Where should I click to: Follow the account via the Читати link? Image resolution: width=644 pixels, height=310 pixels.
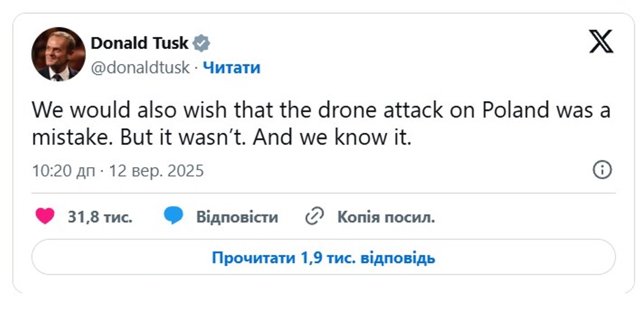(233, 68)
